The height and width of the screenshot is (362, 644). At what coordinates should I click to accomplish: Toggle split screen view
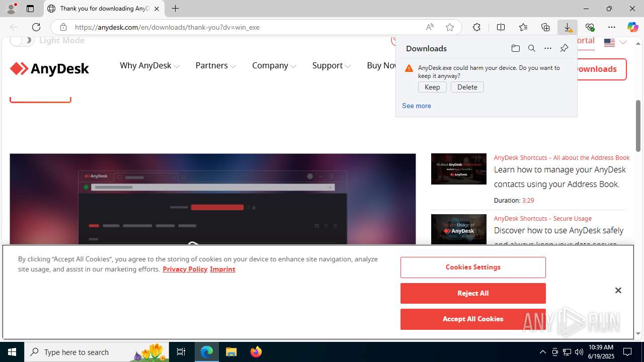501,27
